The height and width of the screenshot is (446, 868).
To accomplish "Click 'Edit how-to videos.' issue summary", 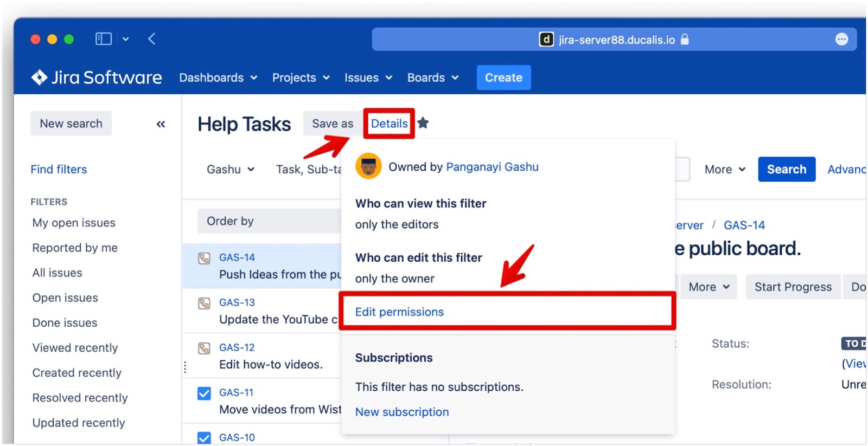I will 271,364.
